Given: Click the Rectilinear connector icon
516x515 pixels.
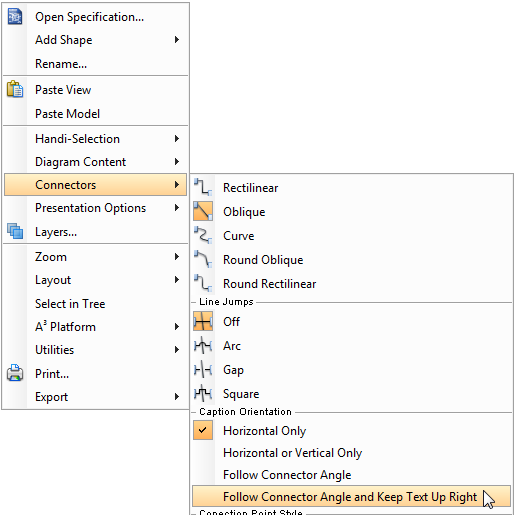Looking at the screenshot, I should (x=203, y=187).
